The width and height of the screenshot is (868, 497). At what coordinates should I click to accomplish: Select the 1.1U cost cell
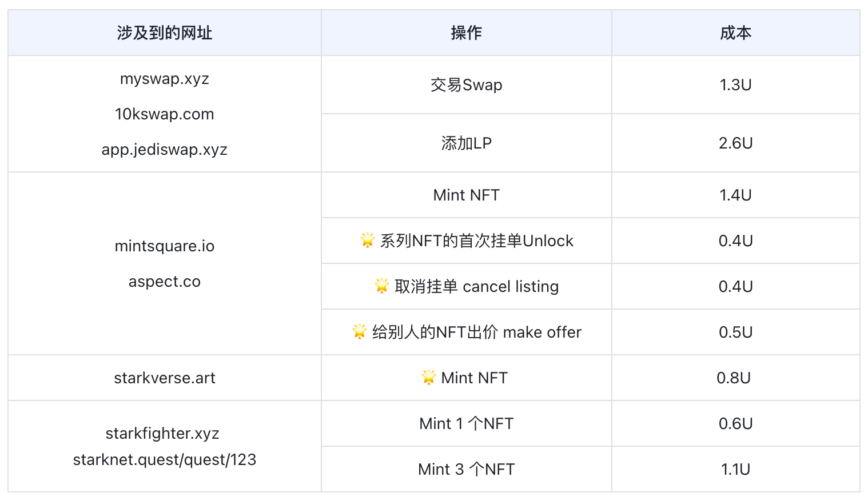(736, 469)
